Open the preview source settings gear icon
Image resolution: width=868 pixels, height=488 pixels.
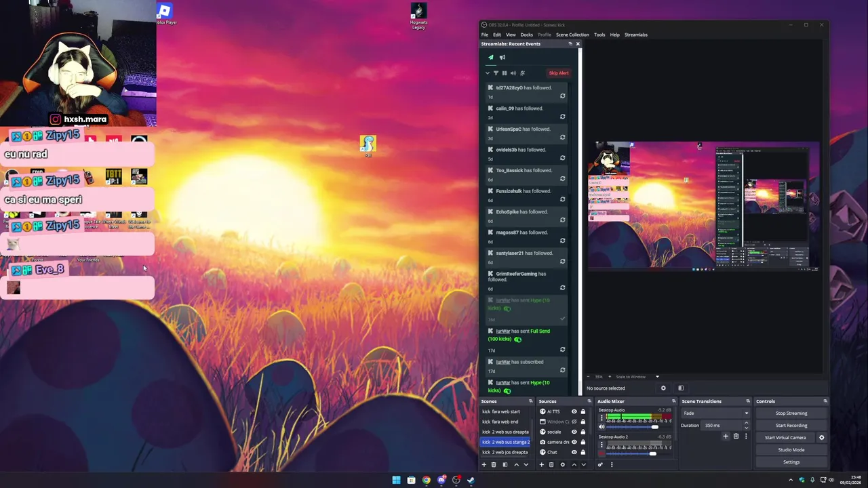tap(663, 388)
